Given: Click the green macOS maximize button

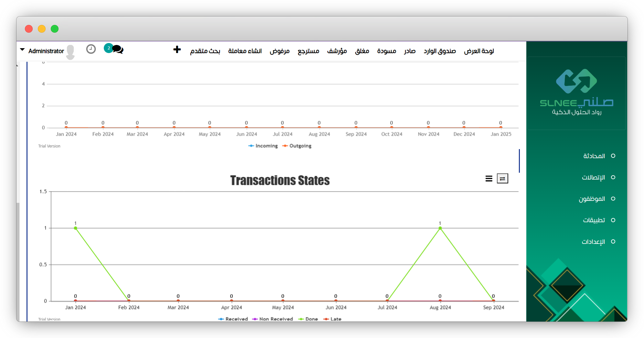Looking at the screenshot, I should coord(55,29).
